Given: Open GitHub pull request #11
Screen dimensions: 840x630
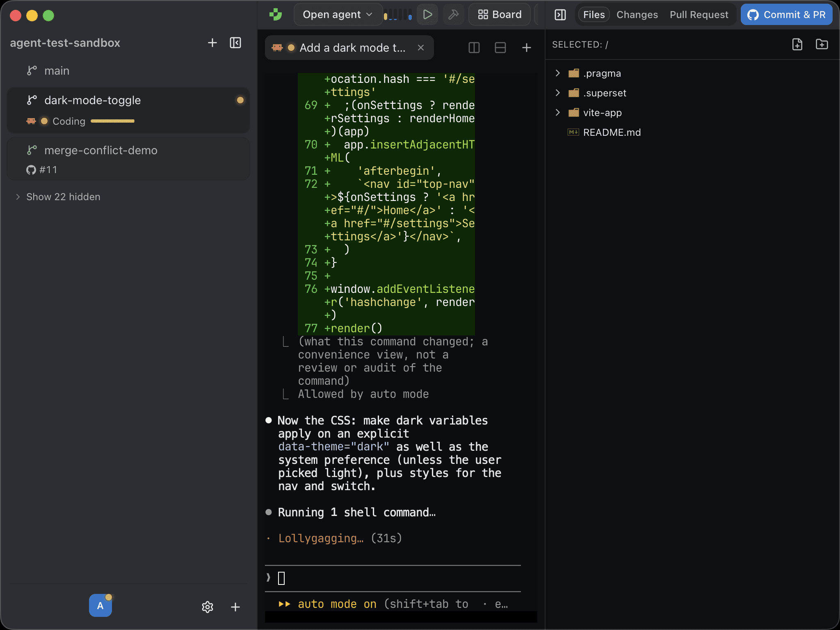Looking at the screenshot, I should 42,170.
